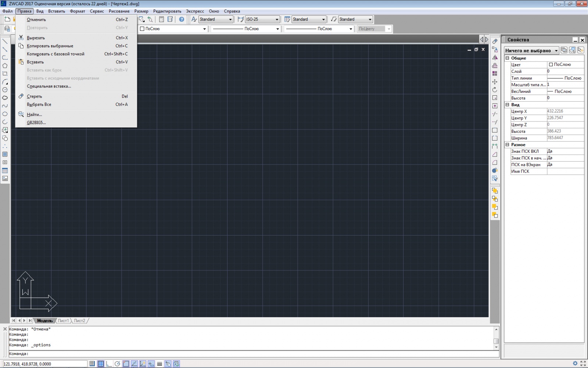Collapse the 'Общие' properties section
This screenshot has width=588, height=368.
pos(507,58)
